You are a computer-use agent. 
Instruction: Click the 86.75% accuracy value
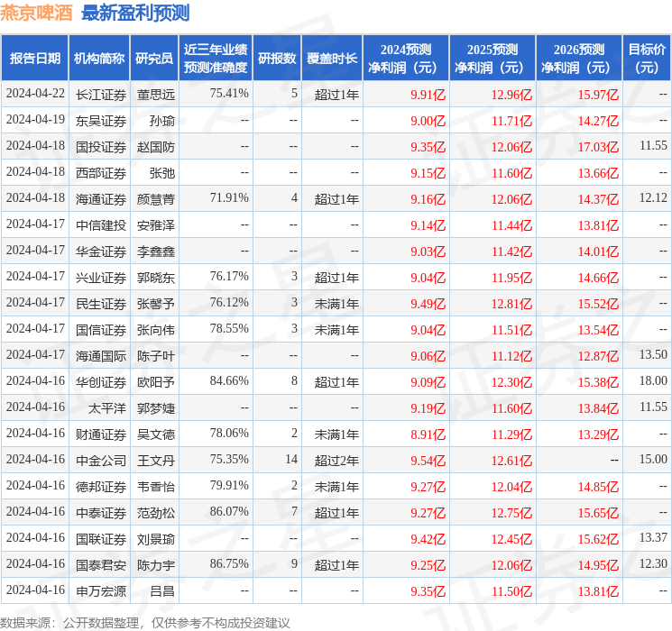(229, 563)
